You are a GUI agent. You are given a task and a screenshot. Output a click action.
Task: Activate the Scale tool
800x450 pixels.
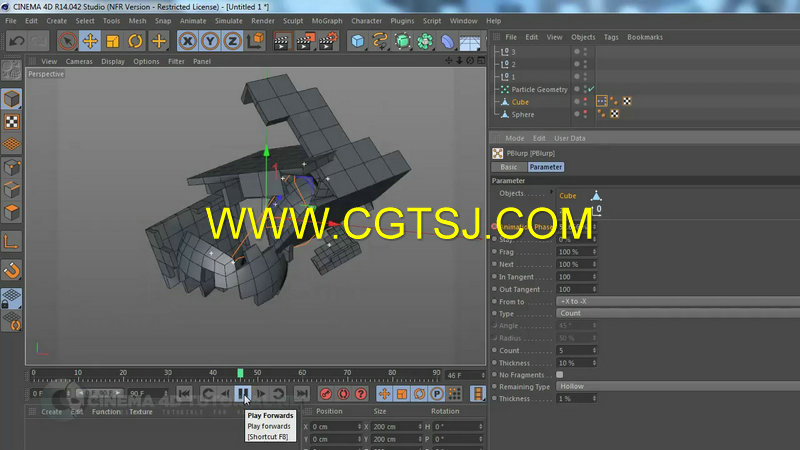pyautogui.click(x=112, y=41)
